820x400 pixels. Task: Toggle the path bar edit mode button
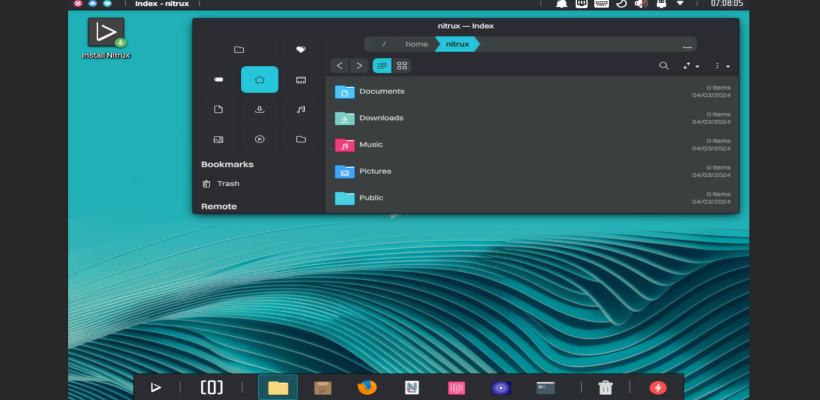point(686,44)
